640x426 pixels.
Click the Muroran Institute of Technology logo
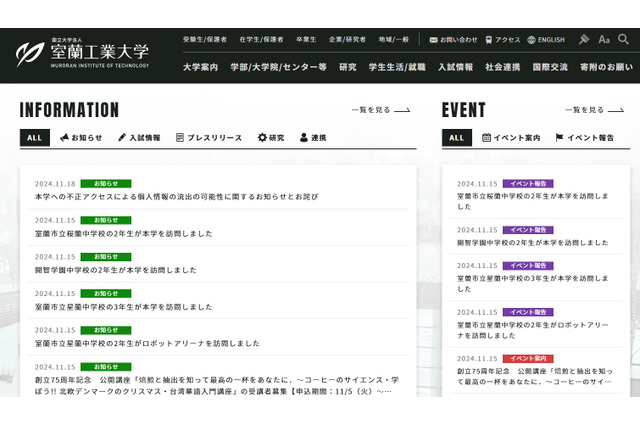84,52
